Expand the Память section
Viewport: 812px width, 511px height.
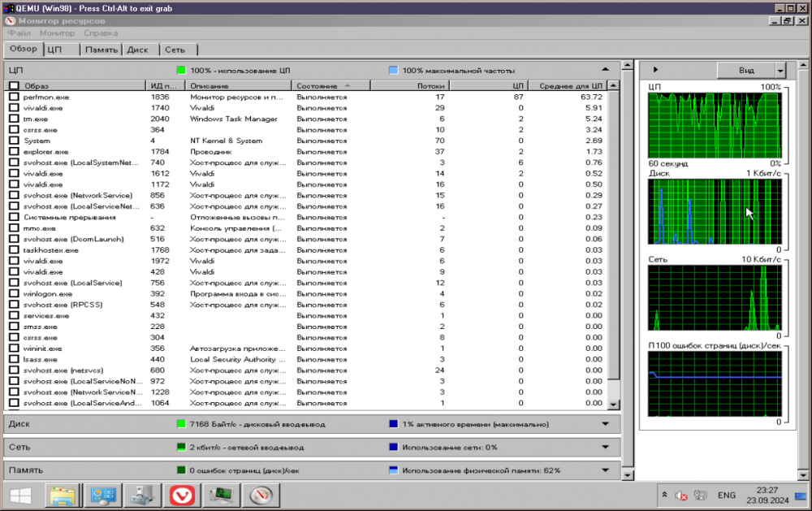604,470
